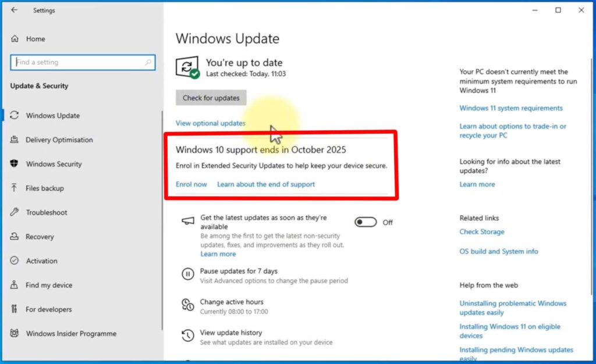Select the Pause updates icon
Viewport: 596px width, 364px height.
[187, 273]
